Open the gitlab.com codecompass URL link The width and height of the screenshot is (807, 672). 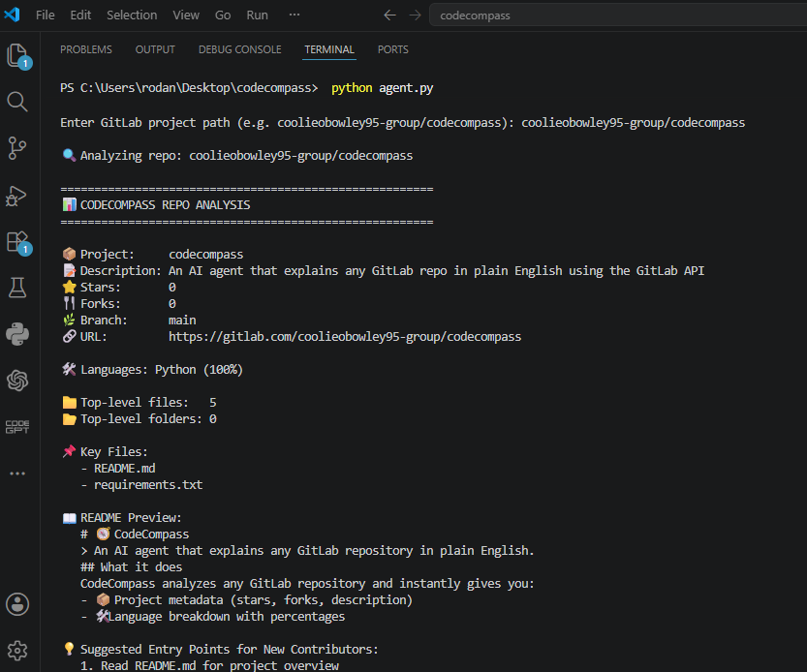(x=345, y=337)
